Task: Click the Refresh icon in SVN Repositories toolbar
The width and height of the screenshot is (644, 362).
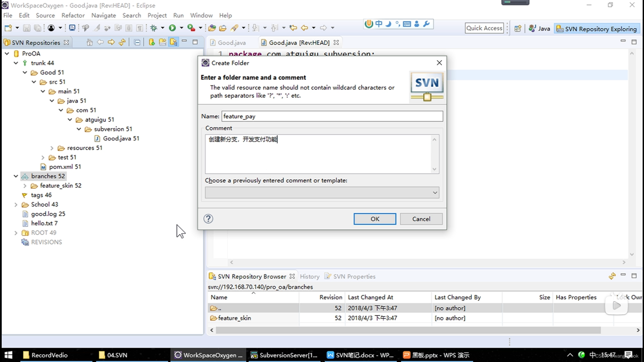Action: pyautogui.click(x=122, y=42)
